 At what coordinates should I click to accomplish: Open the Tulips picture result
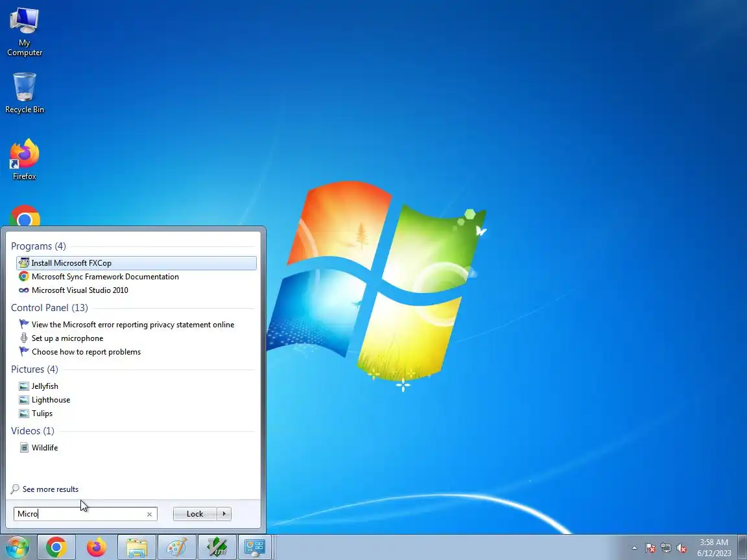pos(136,414)
